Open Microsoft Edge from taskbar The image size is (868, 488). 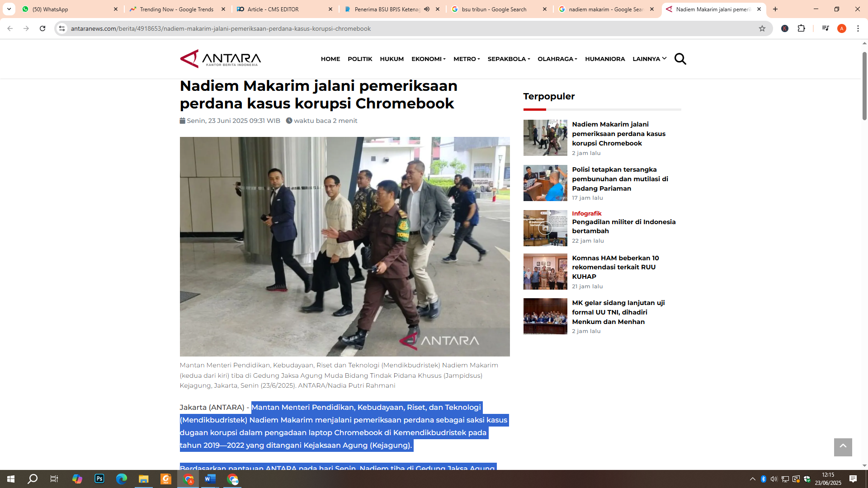coord(122,479)
